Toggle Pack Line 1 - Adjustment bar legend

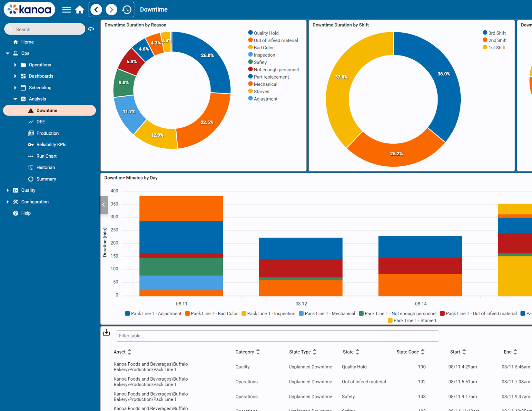(x=153, y=314)
